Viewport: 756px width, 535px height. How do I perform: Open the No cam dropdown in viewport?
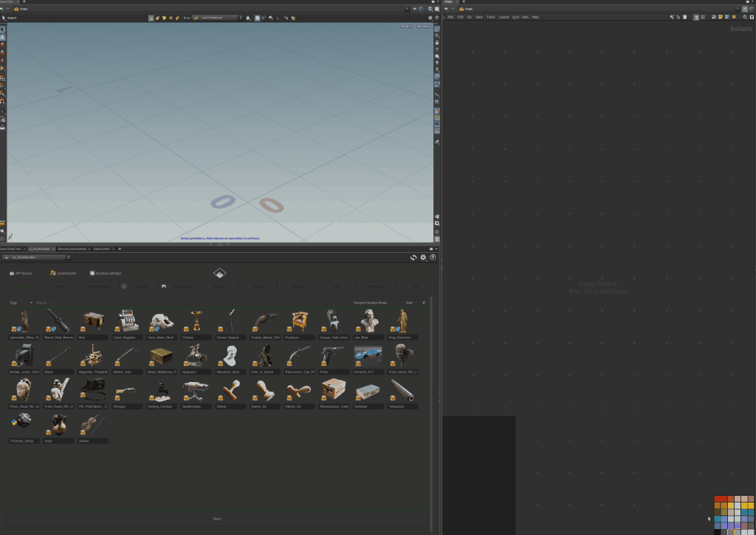[423, 27]
